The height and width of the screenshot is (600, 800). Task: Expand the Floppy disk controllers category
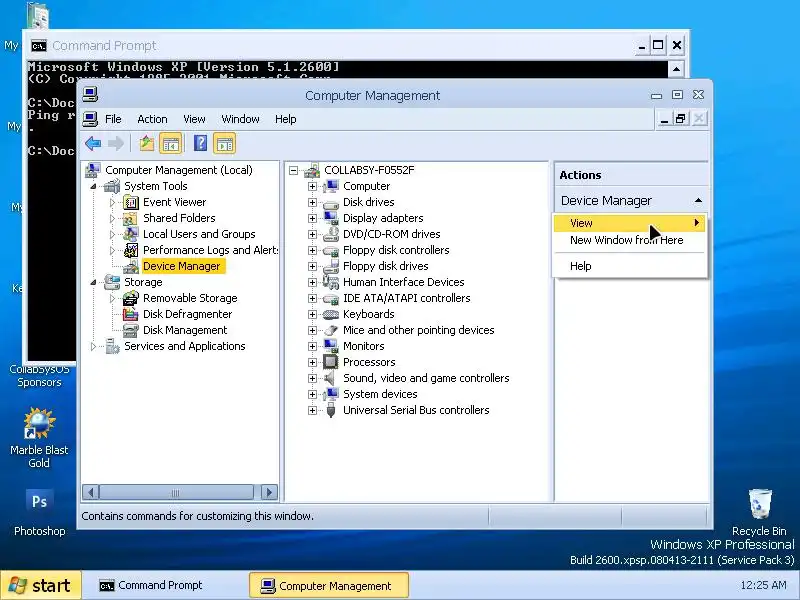tap(312, 251)
